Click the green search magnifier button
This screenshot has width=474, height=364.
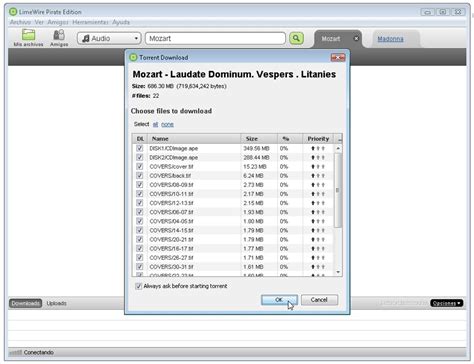[296, 38]
